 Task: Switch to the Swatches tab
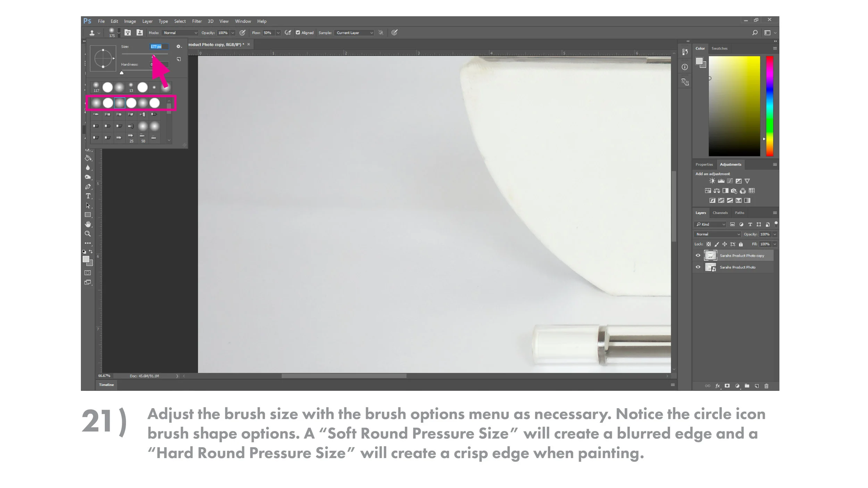coord(719,49)
